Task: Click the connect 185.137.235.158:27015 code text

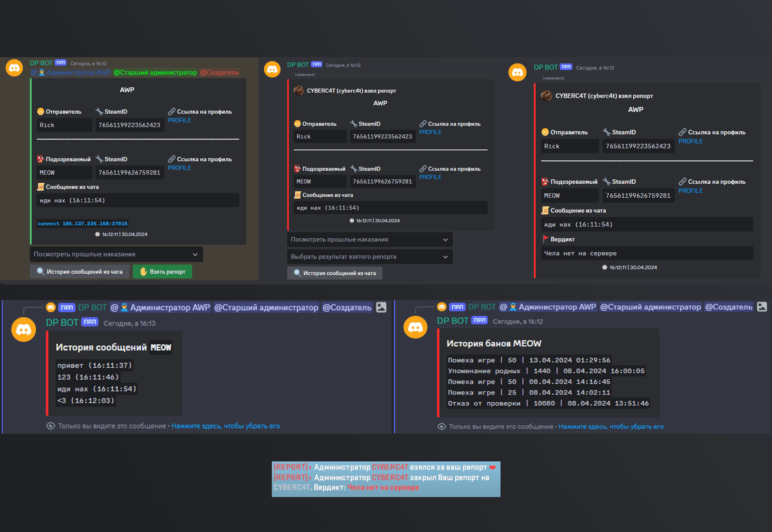Action: (x=83, y=223)
